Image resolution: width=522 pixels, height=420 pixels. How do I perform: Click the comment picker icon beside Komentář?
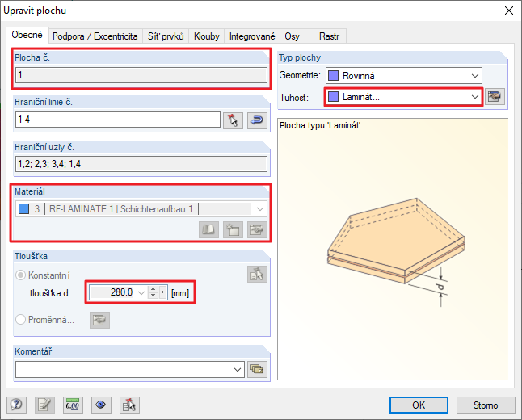pos(257,369)
